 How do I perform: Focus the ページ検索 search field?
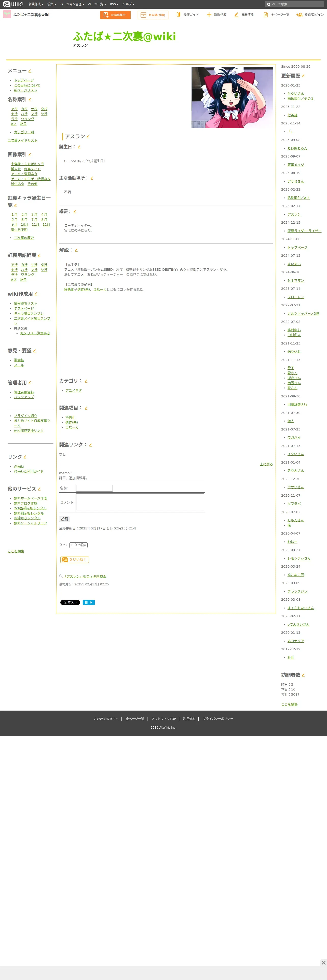[x=294, y=4]
